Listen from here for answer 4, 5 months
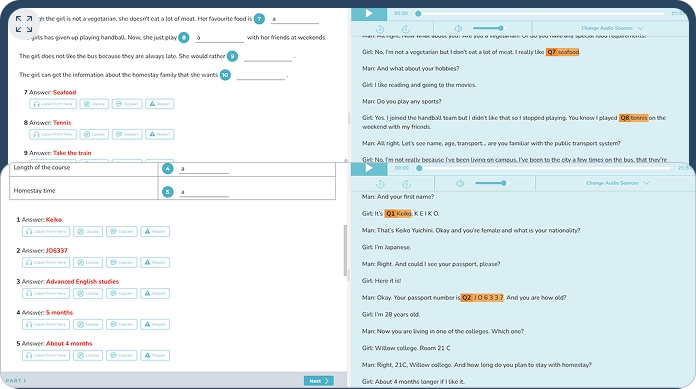 coord(46,325)
